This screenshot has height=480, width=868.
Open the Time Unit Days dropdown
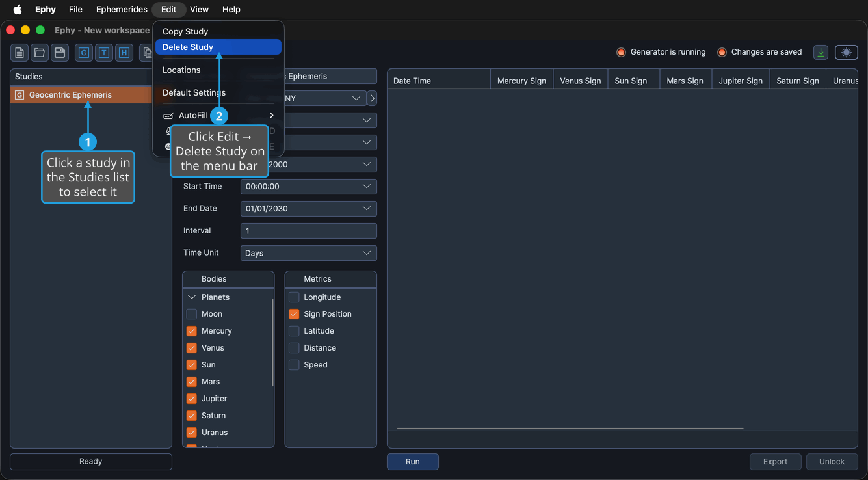coord(309,253)
